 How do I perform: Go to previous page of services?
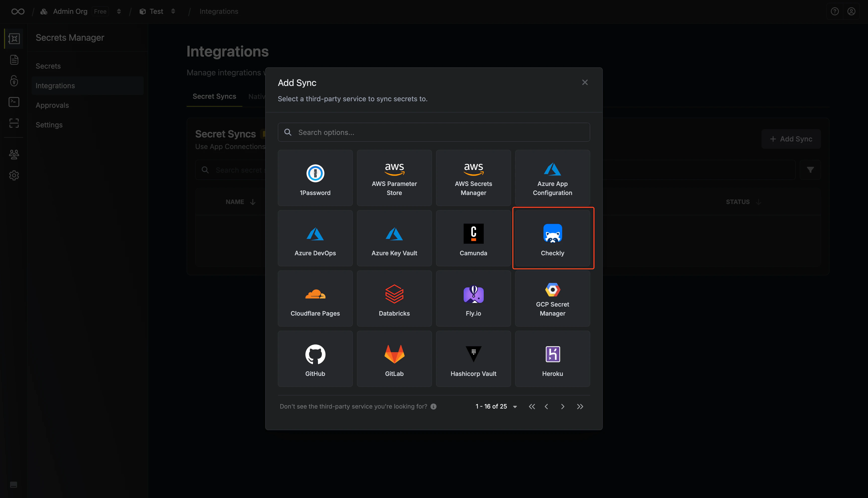coord(546,407)
